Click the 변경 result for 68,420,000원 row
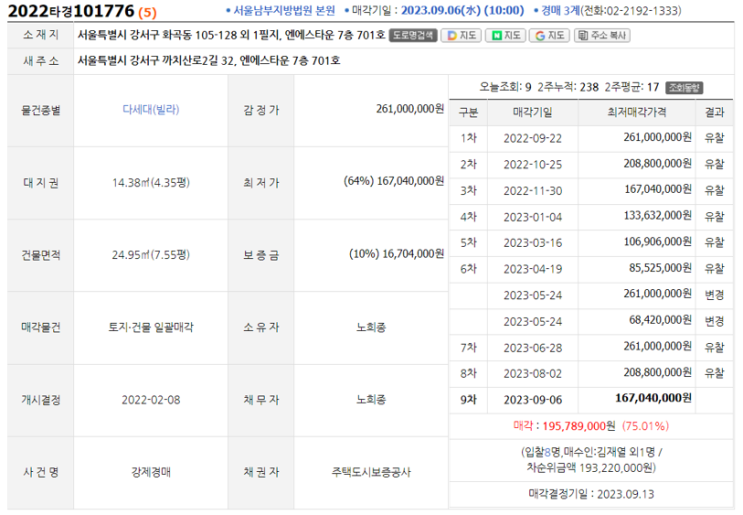743x515 pixels. pos(714,321)
